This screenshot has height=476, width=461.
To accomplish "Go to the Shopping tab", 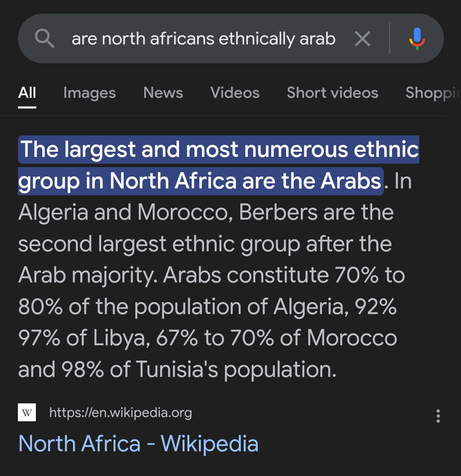I will pyautogui.click(x=432, y=93).
